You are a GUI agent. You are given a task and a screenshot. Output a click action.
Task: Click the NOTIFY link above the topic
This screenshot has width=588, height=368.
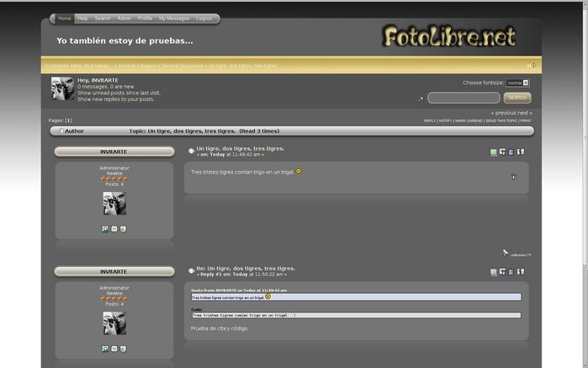click(446, 121)
